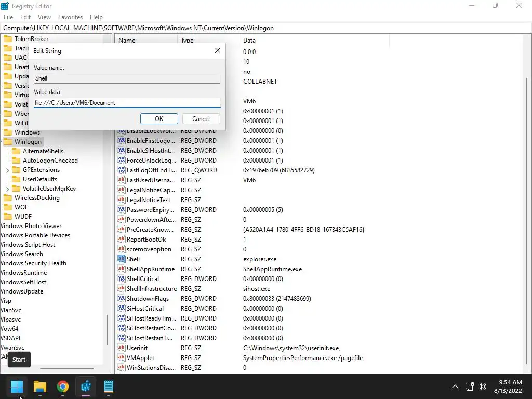Click the VMApplet string icon

(x=121, y=357)
